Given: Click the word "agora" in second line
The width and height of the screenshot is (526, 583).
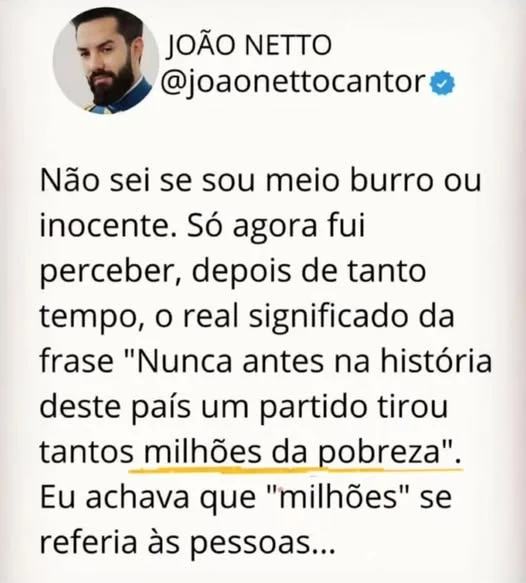Looking at the screenshot, I should 274,228.
